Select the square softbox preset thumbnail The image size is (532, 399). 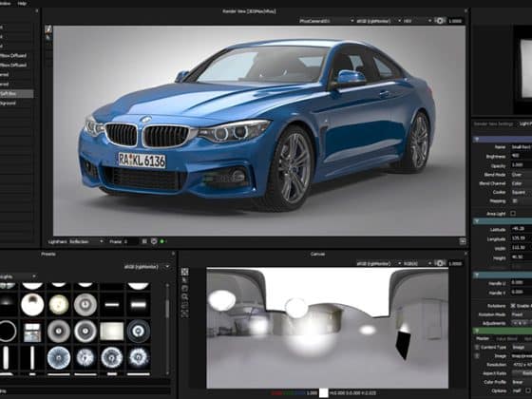[112, 331]
